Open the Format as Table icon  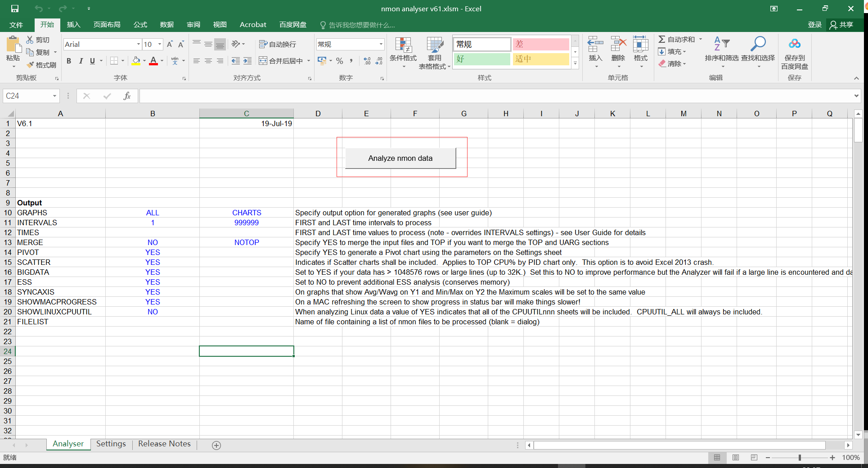(x=435, y=45)
